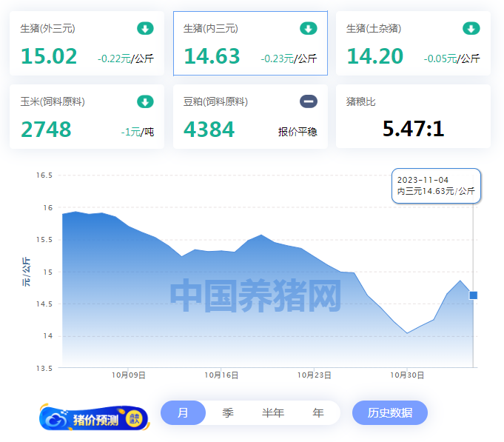Image resolution: width=504 pixels, height=442 pixels.
Task: Click the 2748 corn price value
Action: coord(46,130)
